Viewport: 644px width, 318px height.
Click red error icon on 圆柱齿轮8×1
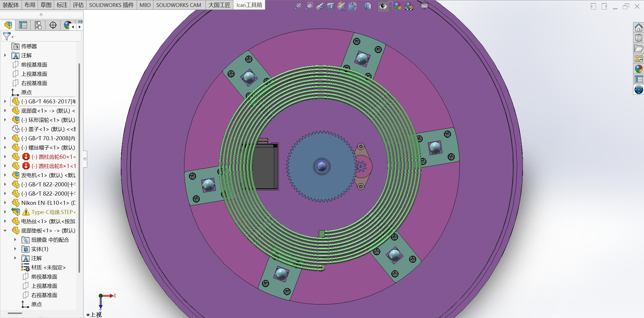[x=26, y=166]
